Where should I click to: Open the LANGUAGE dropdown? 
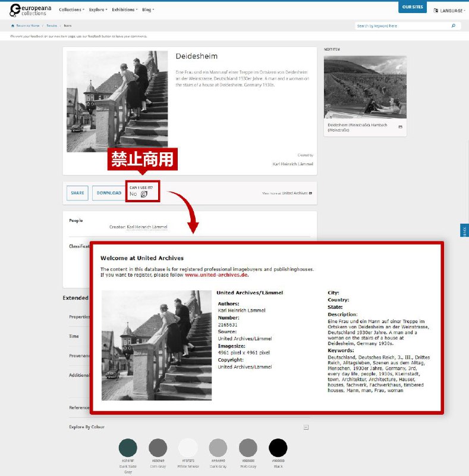point(449,11)
